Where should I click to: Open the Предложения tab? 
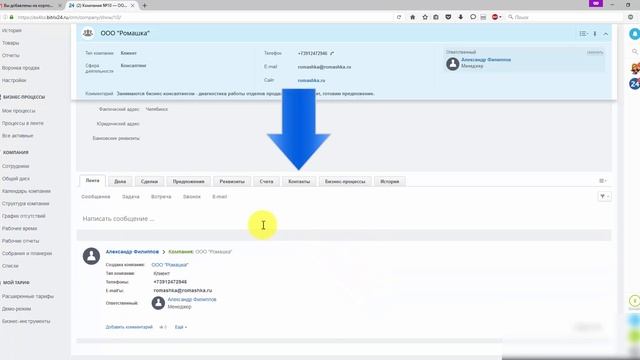(x=188, y=181)
